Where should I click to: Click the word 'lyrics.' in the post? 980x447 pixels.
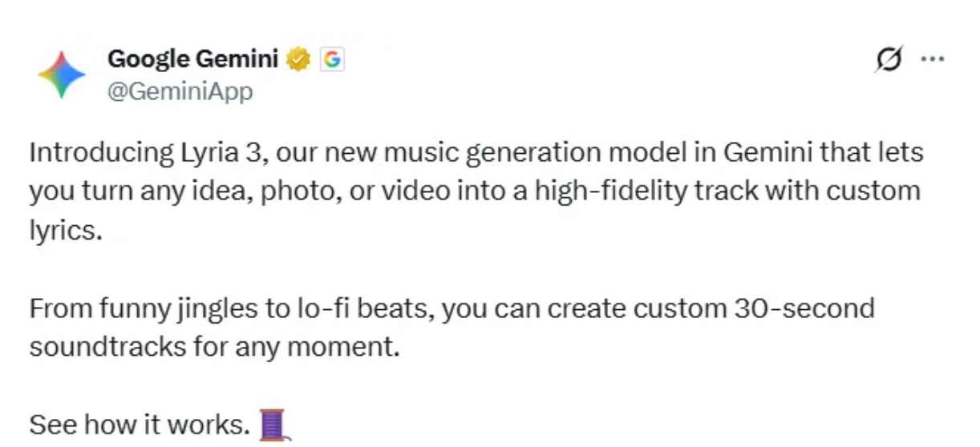(66, 229)
